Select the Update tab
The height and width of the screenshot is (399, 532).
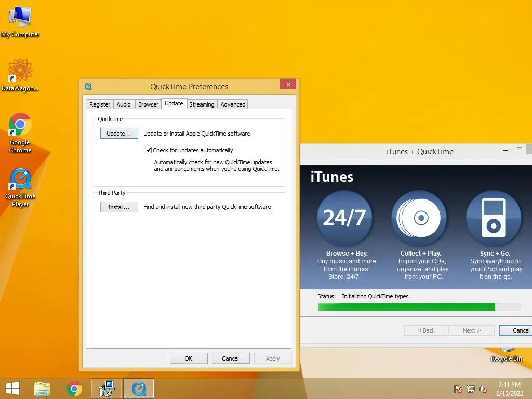pyautogui.click(x=174, y=103)
